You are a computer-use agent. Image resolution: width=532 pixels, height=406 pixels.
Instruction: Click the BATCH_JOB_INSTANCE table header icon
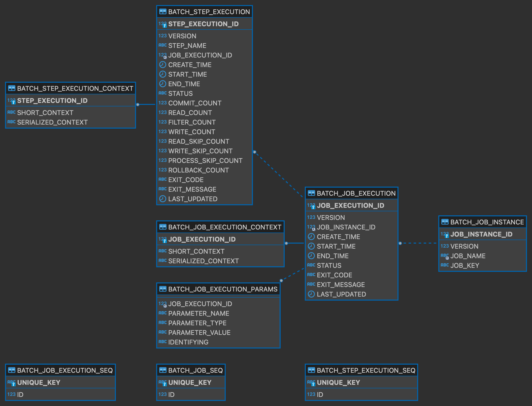coord(445,222)
